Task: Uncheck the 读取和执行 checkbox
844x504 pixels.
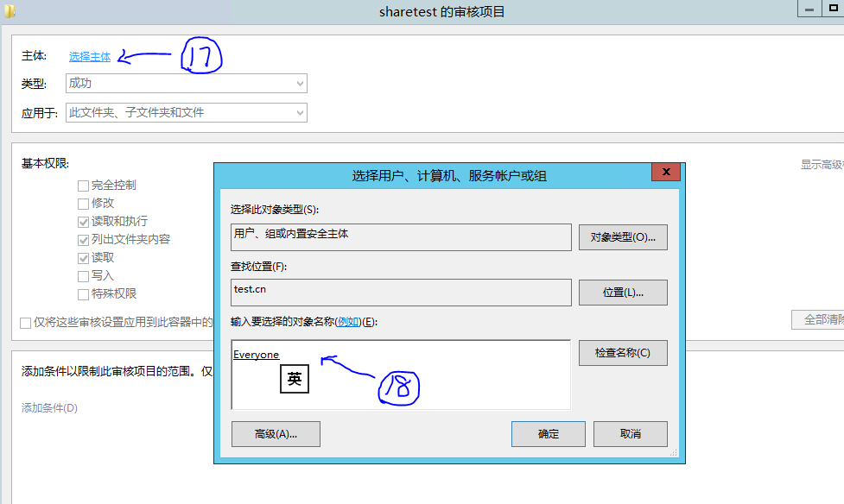Action: 83,221
